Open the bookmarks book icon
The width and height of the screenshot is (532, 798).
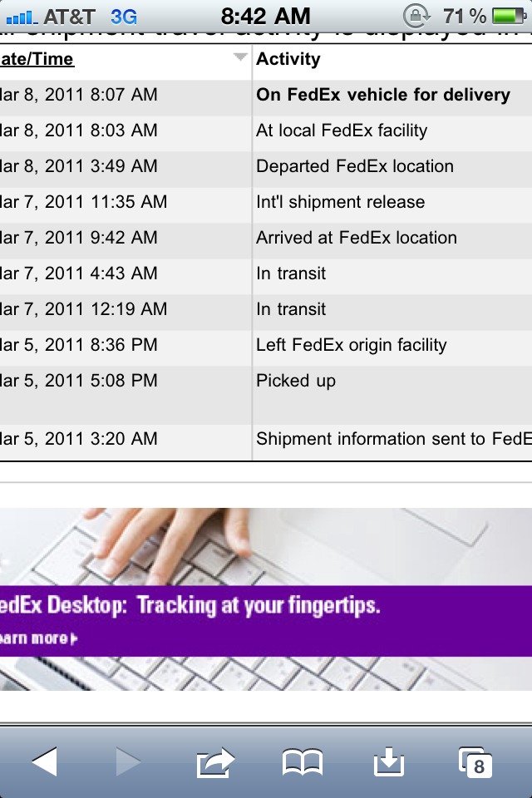pos(303,762)
